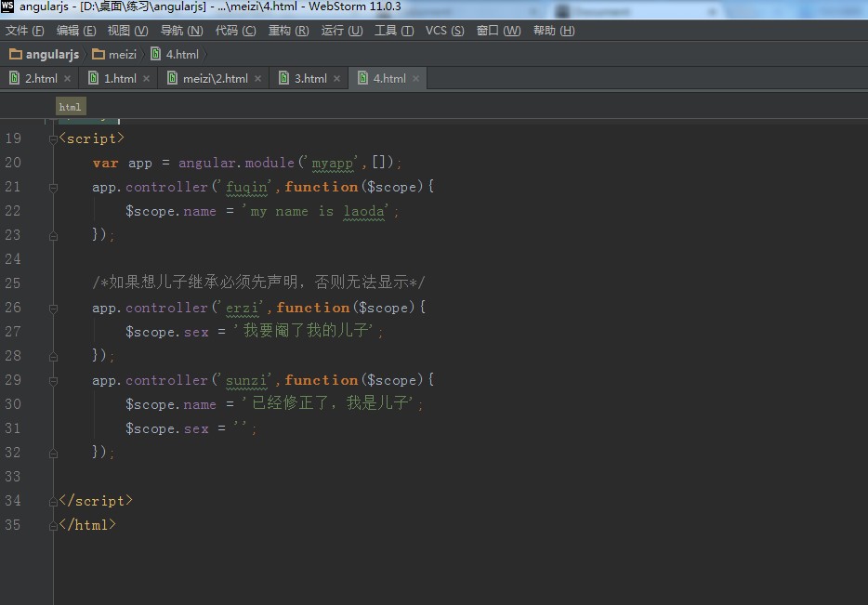Image resolution: width=868 pixels, height=605 pixels.
Task: Switch to the 3.html editor tab
Action: point(310,79)
